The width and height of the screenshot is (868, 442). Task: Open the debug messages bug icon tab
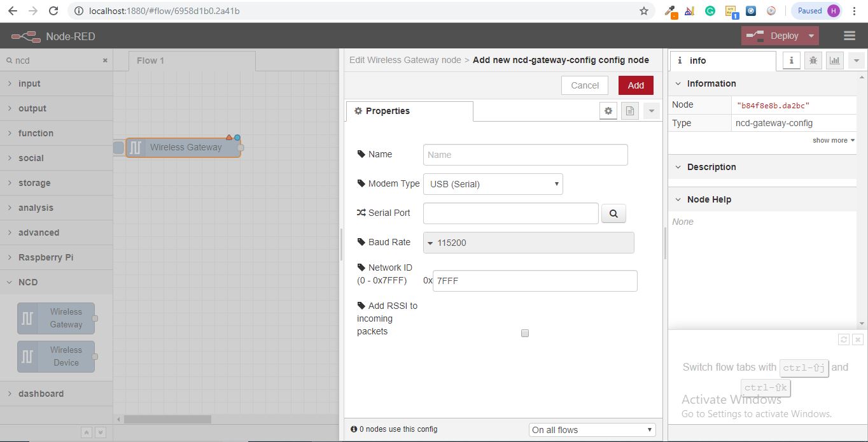(813, 61)
